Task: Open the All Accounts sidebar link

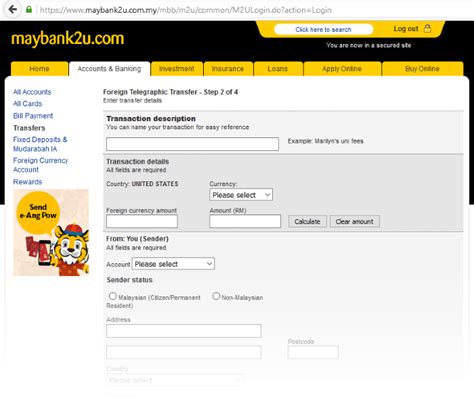Action: tap(32, 92)
